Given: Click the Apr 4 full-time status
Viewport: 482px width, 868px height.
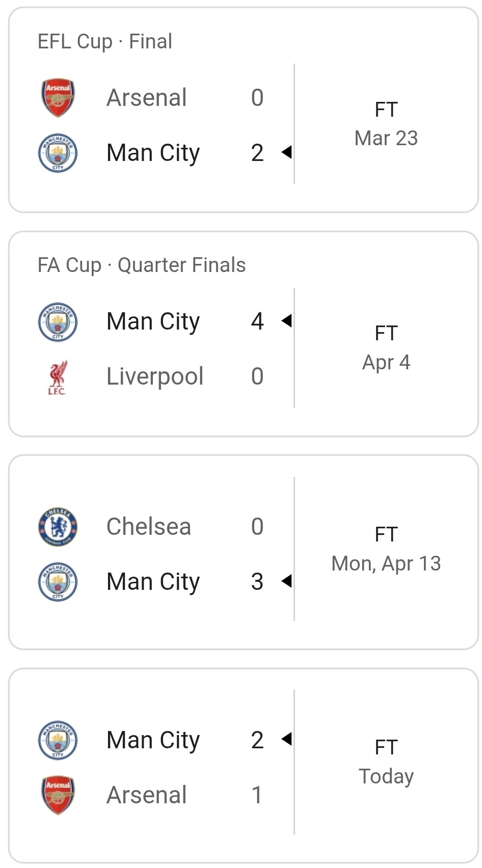Looking at the screenshot, I should (x=386, y=334).
